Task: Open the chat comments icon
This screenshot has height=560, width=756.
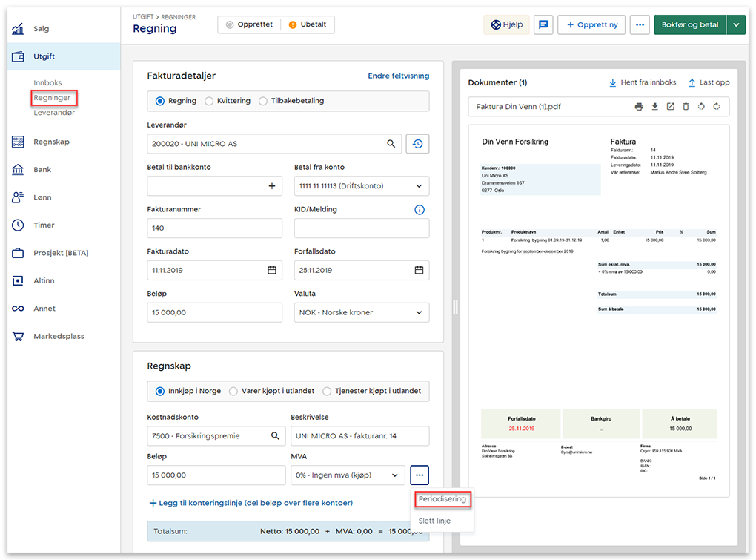Action: click(x=543, y=24)
